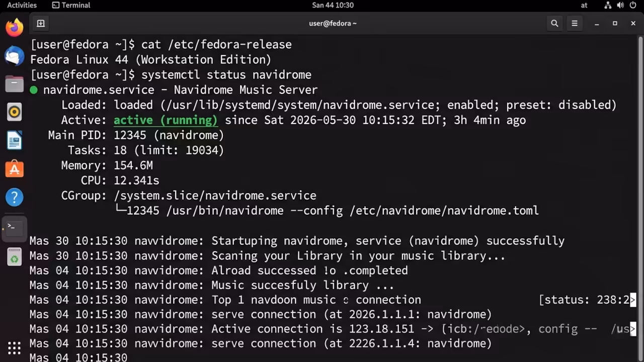This screenshot has width=644, height=362.
Task: Open the power menu icon
Action: (x=632, y=5)
